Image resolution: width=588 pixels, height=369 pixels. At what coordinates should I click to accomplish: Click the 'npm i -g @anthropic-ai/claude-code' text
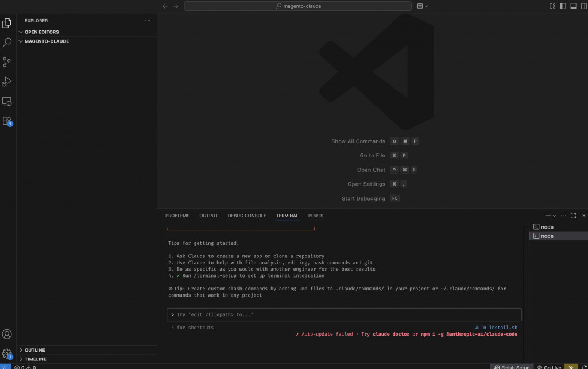pos(469,334)
